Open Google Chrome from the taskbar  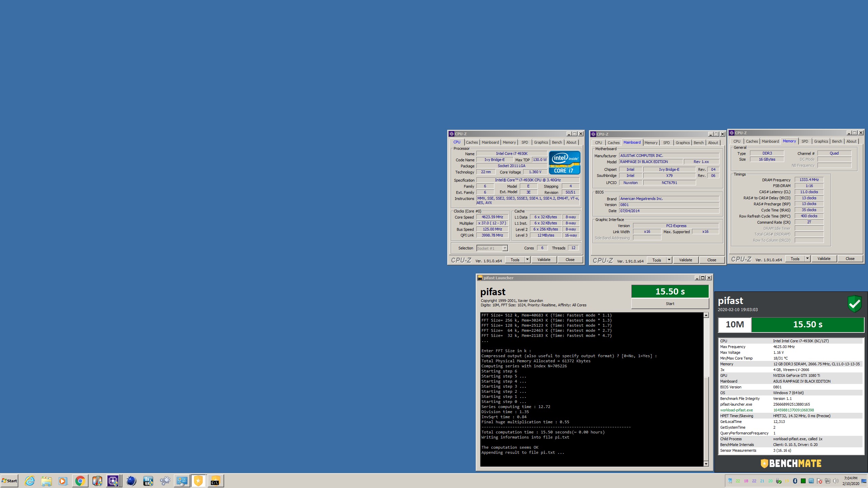[80, 481]
